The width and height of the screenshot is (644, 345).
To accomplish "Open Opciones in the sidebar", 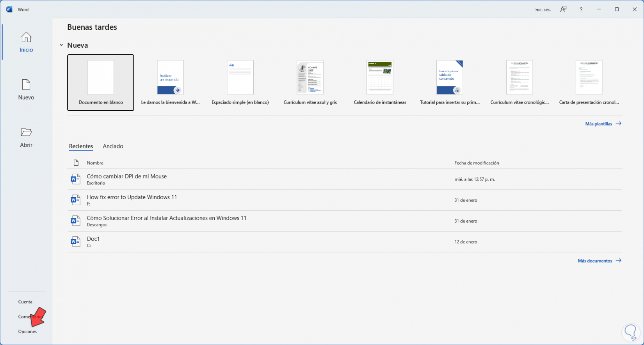I will 27,331.
